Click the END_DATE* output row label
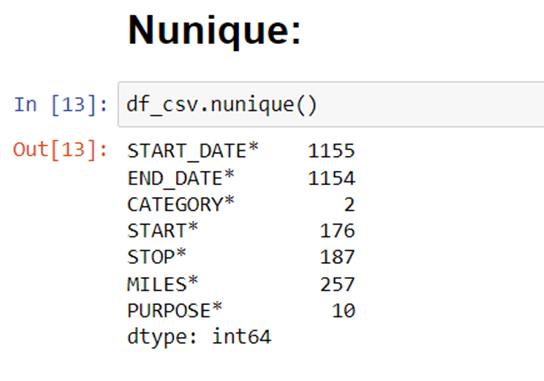Image resolution: width=544 pixels, height=381 pixels. tap(181, 178)
